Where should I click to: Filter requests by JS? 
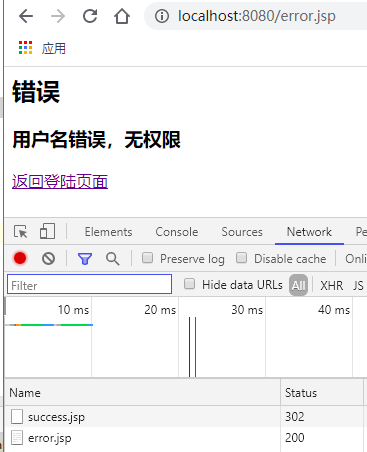pyautogui.click(x=358, y=285)
